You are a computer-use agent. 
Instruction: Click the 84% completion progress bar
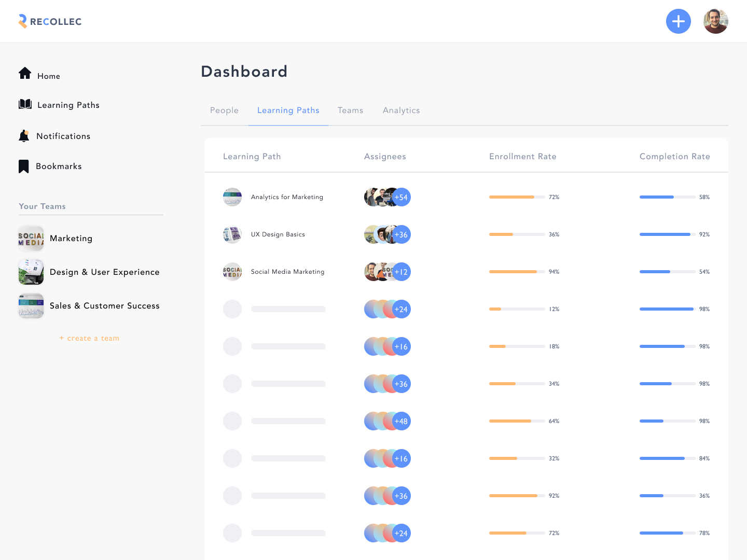668,458
